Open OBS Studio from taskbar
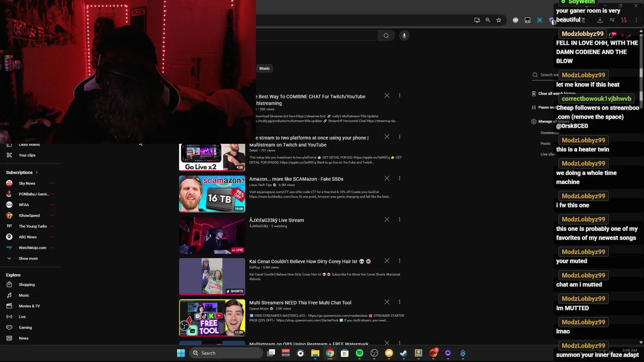Image resolution: width=644 pixels, height=362 pixels. [x=374, y=353]
